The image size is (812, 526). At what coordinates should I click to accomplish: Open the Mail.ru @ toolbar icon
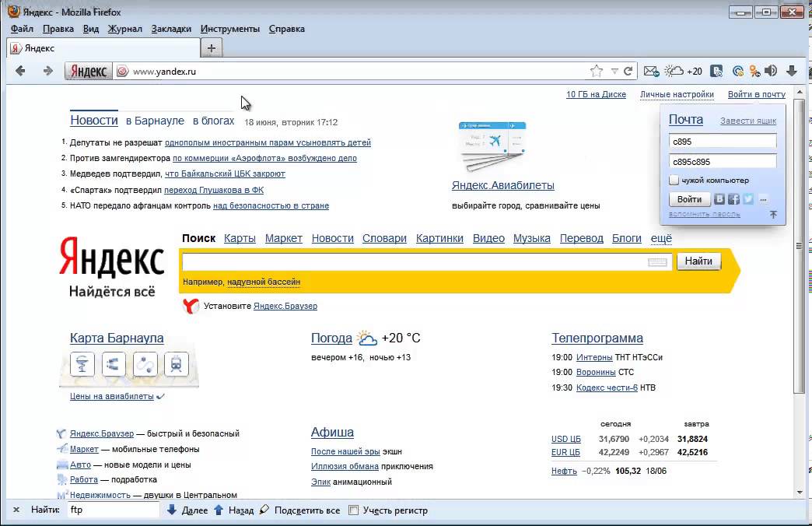[x=738, y=71]
